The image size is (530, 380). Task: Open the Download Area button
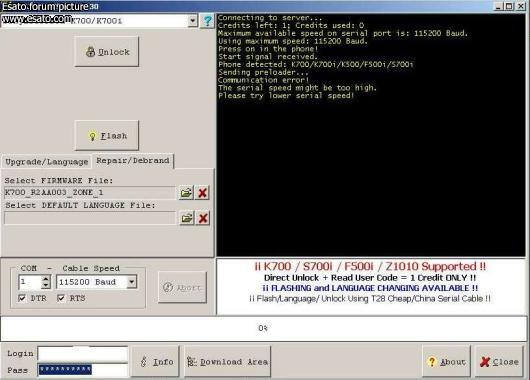[x=227, y=361]
